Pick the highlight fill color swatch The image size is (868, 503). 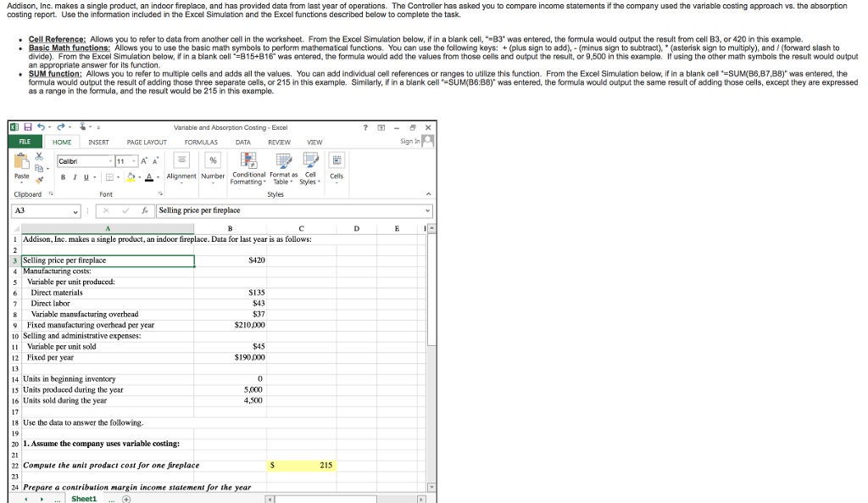click(130, 175)
